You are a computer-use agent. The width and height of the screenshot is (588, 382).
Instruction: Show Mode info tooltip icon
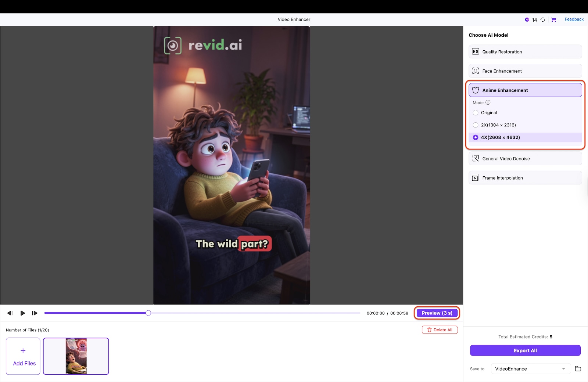tap(488, 102)
